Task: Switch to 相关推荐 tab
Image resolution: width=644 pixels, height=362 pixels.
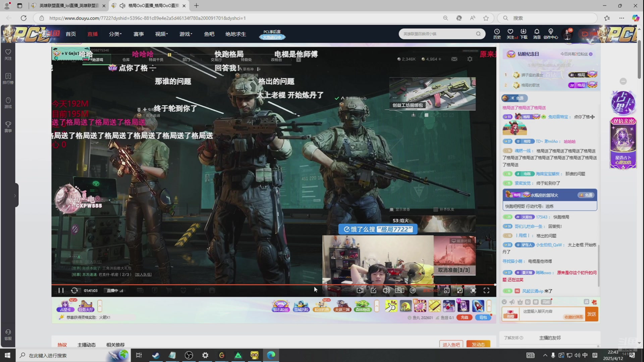Action: (115, 345)
